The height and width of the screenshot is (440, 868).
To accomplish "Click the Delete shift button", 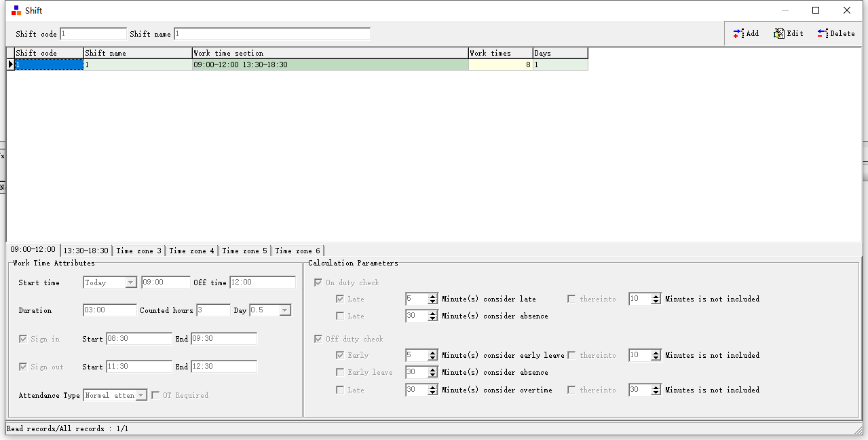I will click(836, 33).
